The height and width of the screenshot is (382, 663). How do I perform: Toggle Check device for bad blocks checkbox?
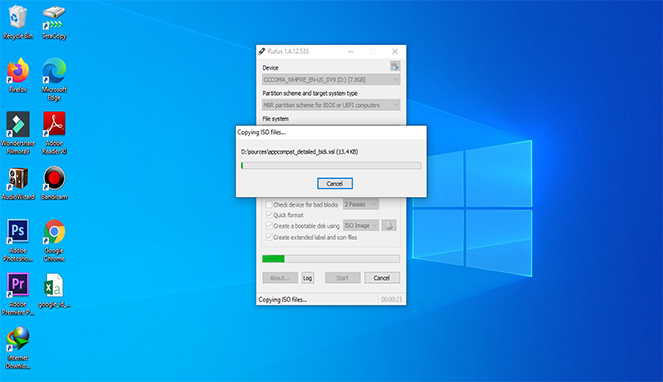point(269,204)
